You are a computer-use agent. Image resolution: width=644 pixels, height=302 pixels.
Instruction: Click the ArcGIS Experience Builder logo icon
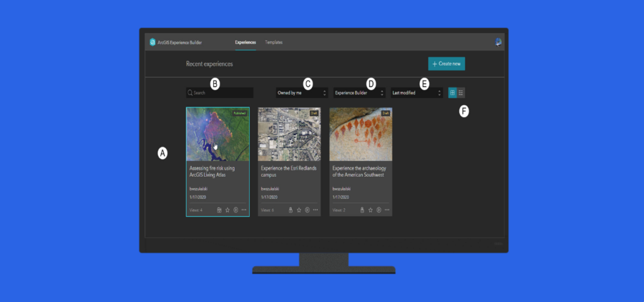pyautogui.click(x=152, y=42)
